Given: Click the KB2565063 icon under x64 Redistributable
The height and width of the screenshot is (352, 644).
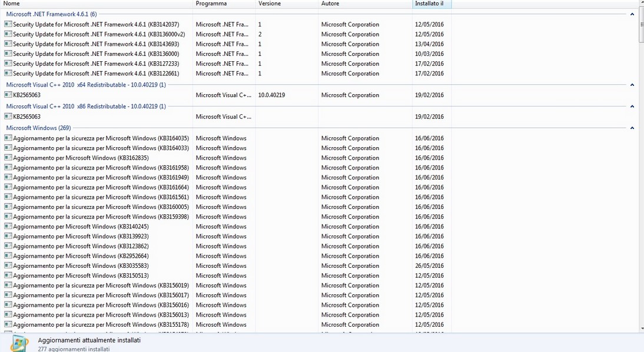Looking at the screenshot, I should tap(8, 95).
